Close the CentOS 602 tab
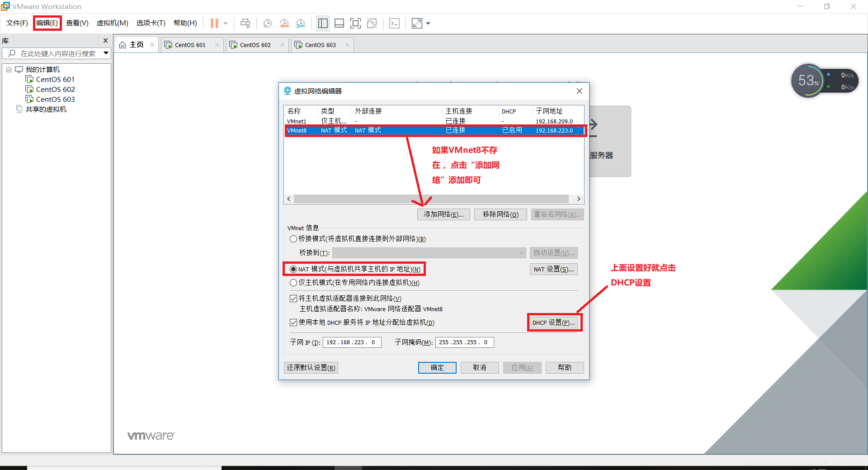868x470 pixels. tap(282, 44)
